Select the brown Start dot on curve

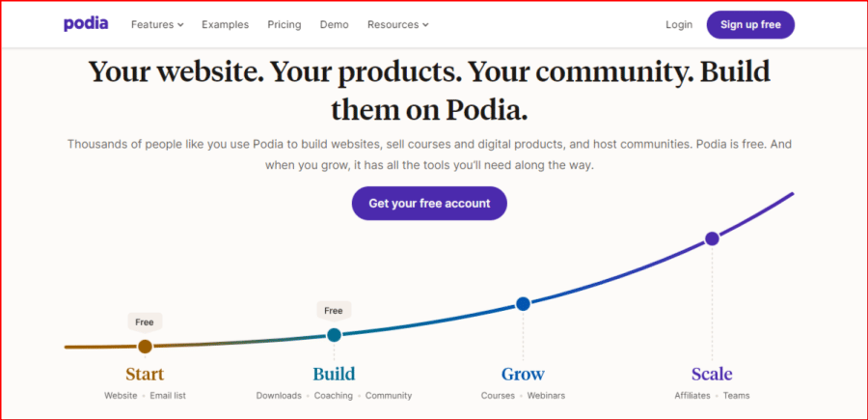pos(145,347)
